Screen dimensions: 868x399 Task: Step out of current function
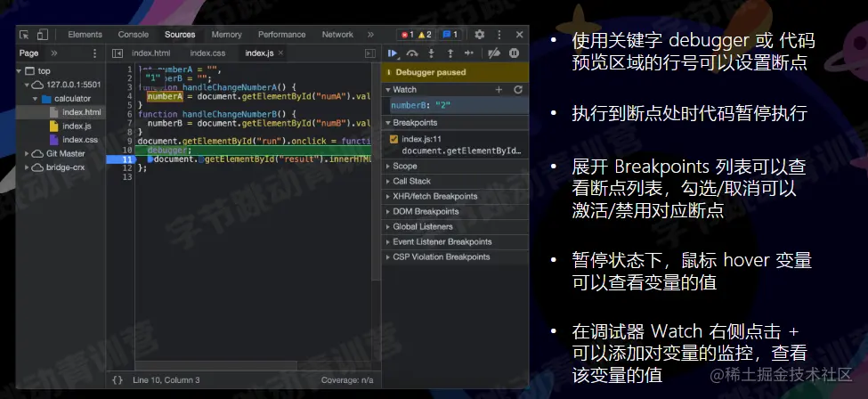(450, 53)
